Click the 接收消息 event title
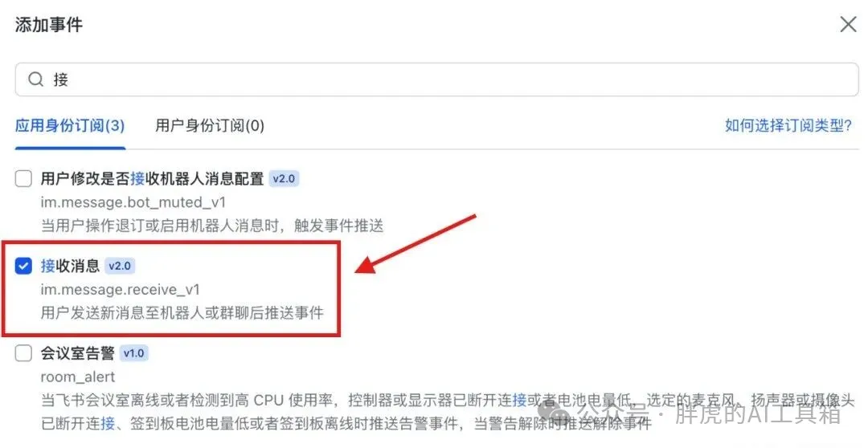 coord(70,266)
